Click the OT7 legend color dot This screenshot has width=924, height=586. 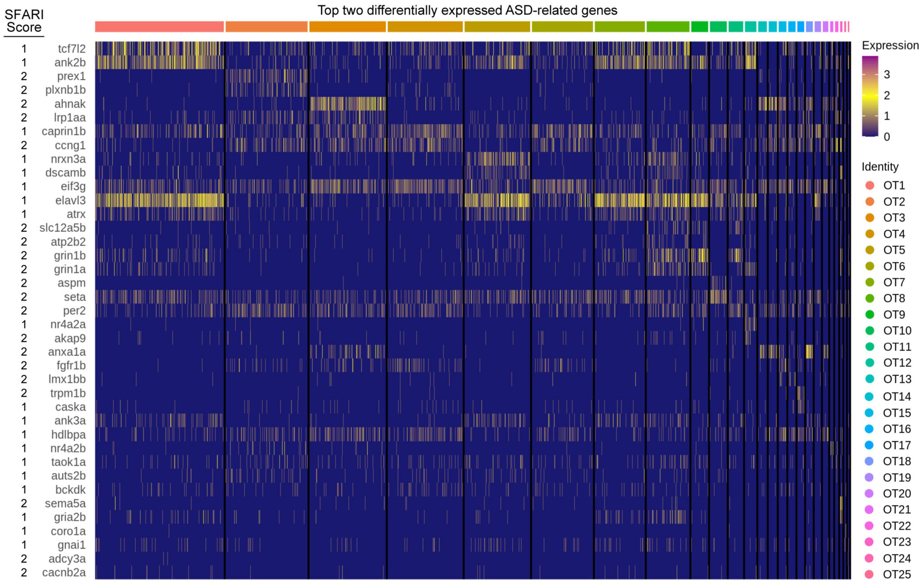[x=870, y=282]
